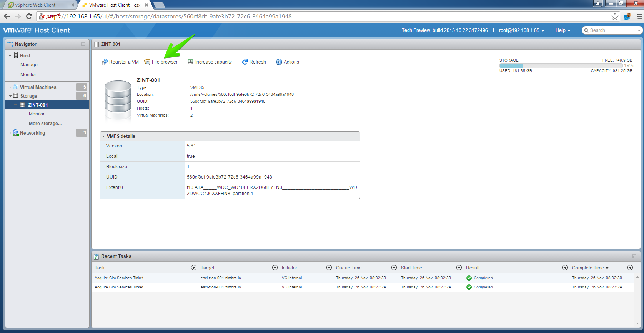Select Monitor under ZINT-001
Screen dimensions: 644x333
point(37,114)
